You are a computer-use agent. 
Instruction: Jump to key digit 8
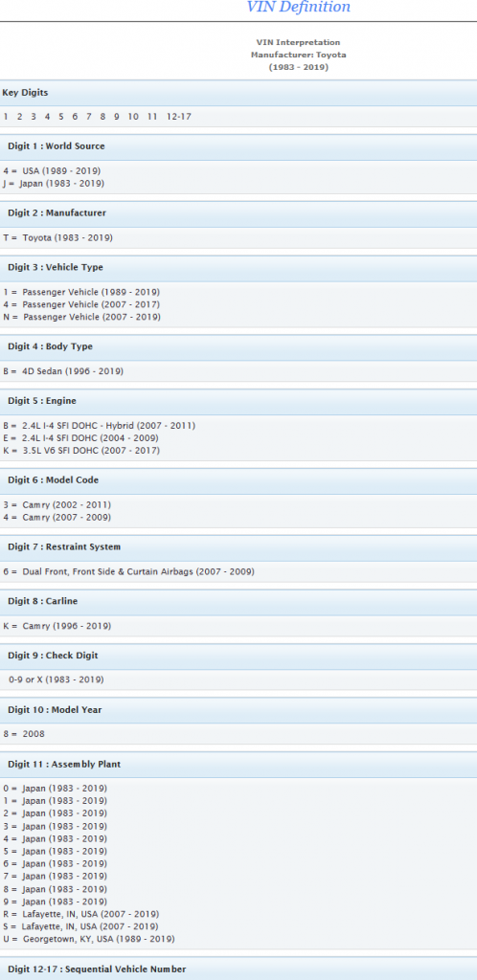(102, 117)
